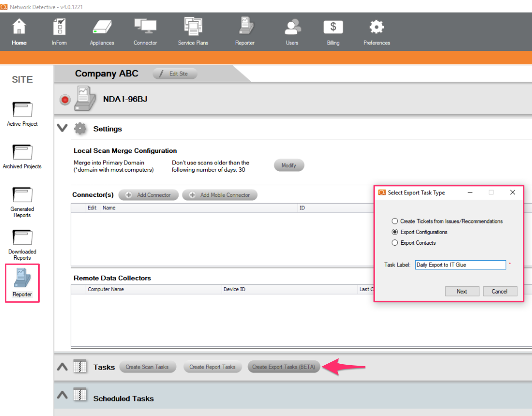Screen dimensions: 532x416
Task: Select Reporter in the Site sidebar
Action: pyautogui.click(x=22, y=283)
